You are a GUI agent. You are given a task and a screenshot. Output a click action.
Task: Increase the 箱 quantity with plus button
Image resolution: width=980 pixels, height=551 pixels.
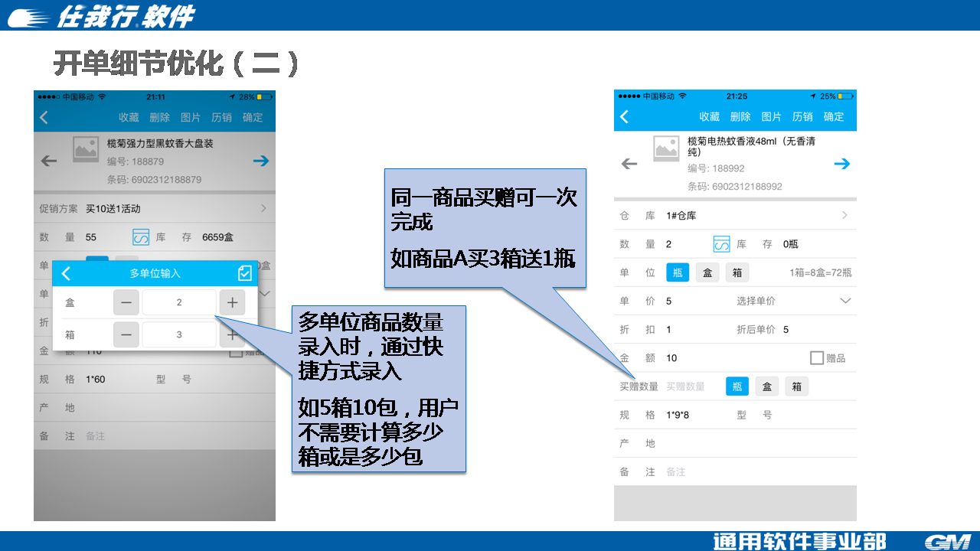(x=232, y=334)
